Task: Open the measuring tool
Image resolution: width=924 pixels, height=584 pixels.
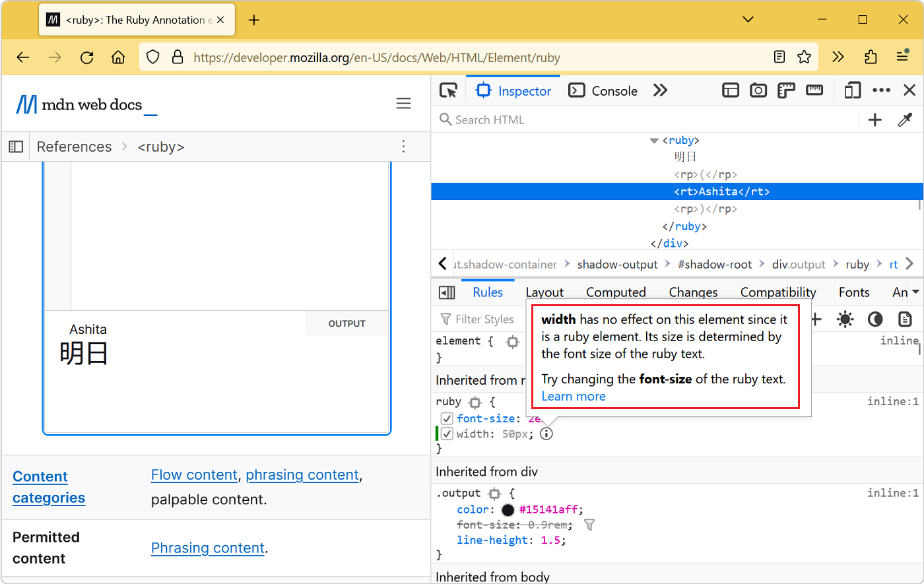Action: [x=814, y=90]
